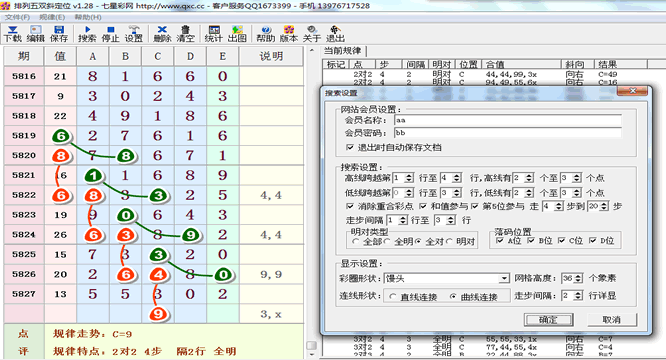Click the 结果 column header

tap(620, 64)
